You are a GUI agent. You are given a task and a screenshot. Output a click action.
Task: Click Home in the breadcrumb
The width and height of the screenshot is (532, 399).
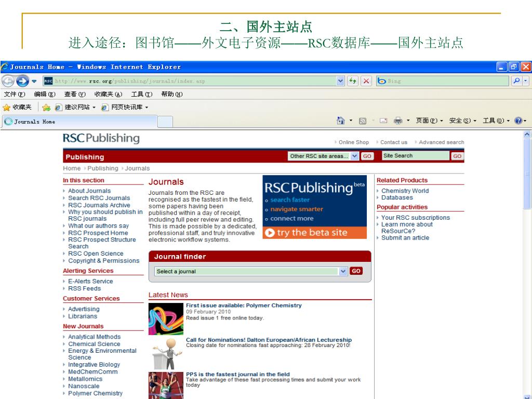pos(72,168)
